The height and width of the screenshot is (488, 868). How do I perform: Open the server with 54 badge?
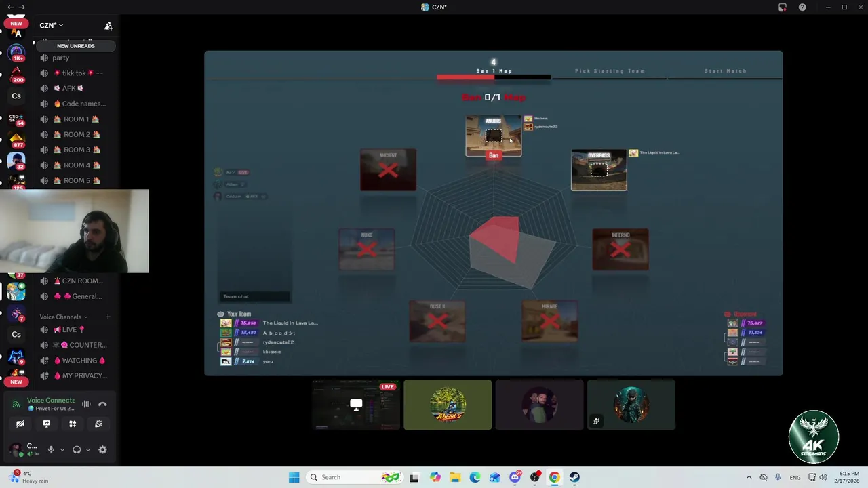coord(16,119)
